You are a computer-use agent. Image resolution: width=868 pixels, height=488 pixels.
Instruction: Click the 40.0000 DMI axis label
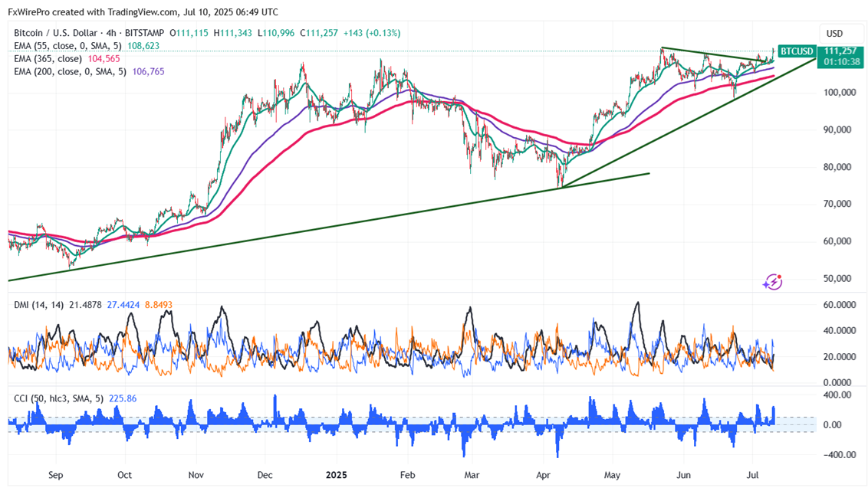[837, 330]
